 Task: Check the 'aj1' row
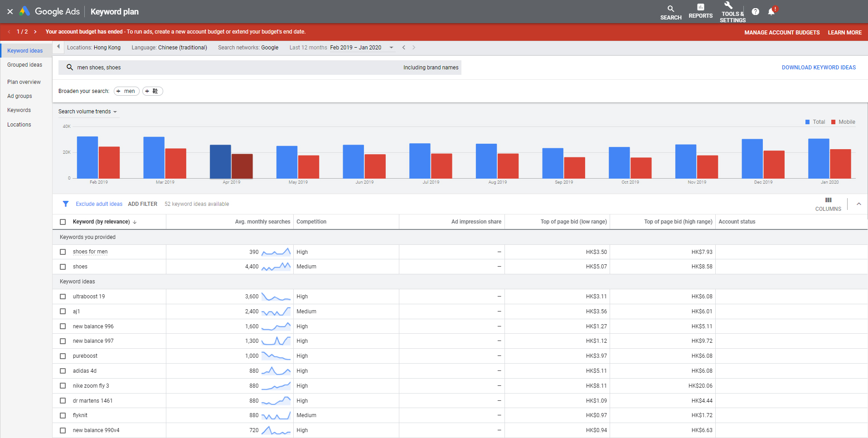63,311
